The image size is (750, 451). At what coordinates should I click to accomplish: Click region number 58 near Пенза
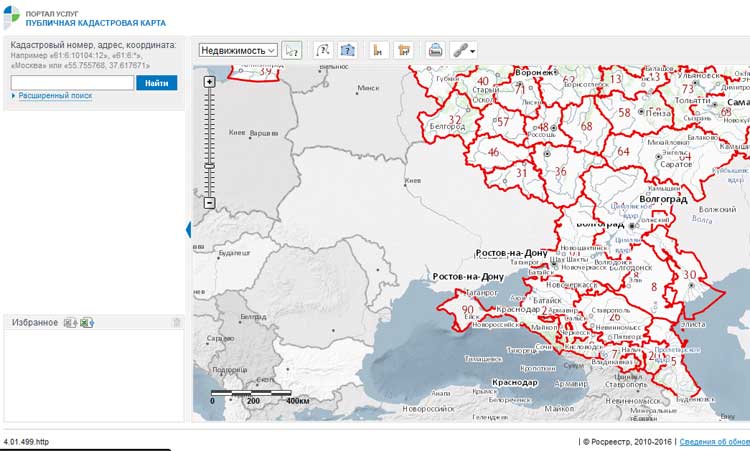[x=624, y=113]
